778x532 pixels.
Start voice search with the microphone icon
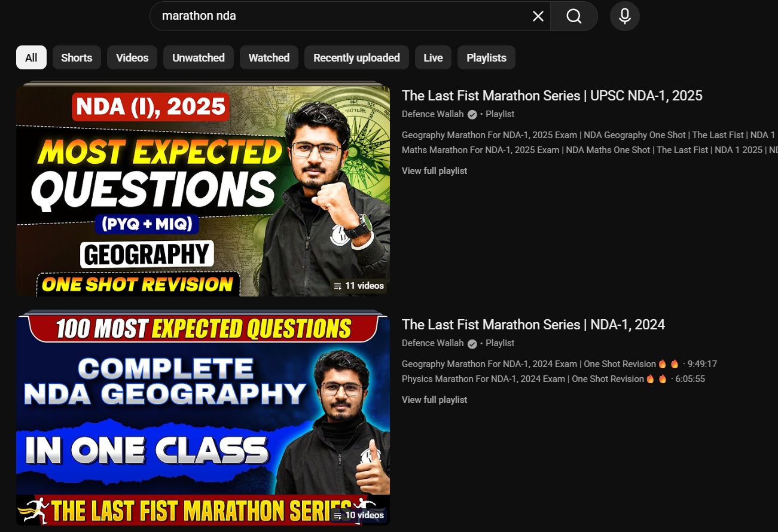(x=625, y=16)
